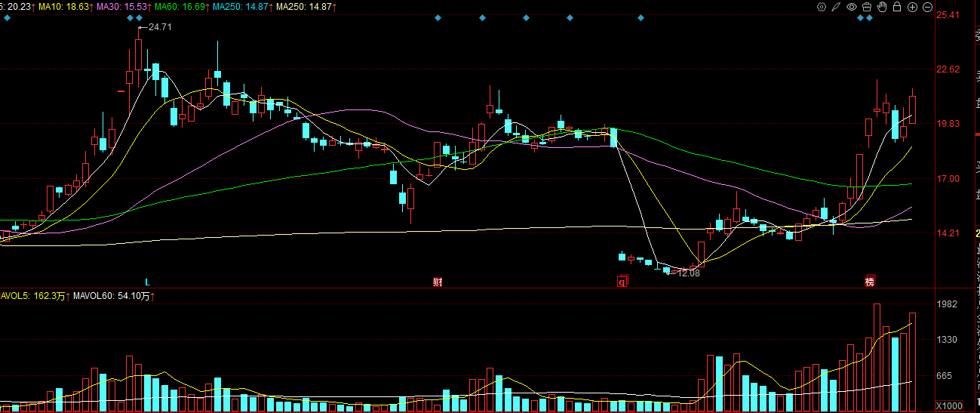The width and height of the screenshot is (980, 413).
Task: Click the 665 volume axis value
Action: (944, 375)
